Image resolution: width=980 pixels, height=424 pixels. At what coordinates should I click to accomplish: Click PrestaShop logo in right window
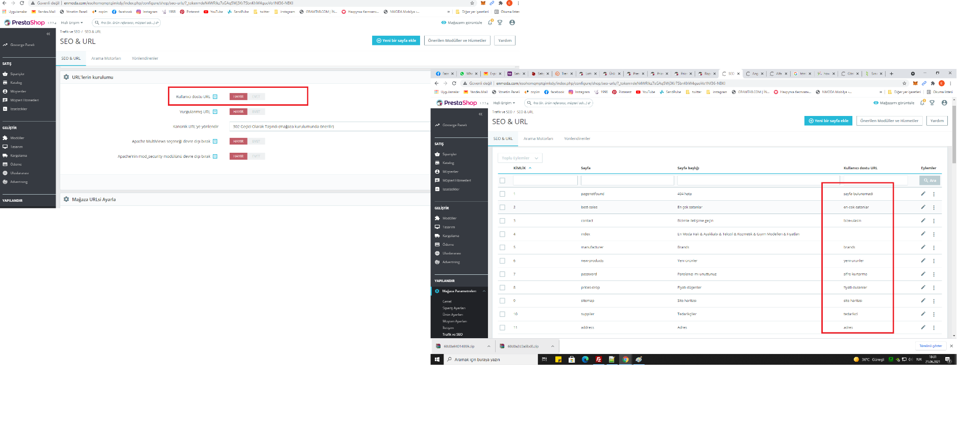[x=456, y=103]
